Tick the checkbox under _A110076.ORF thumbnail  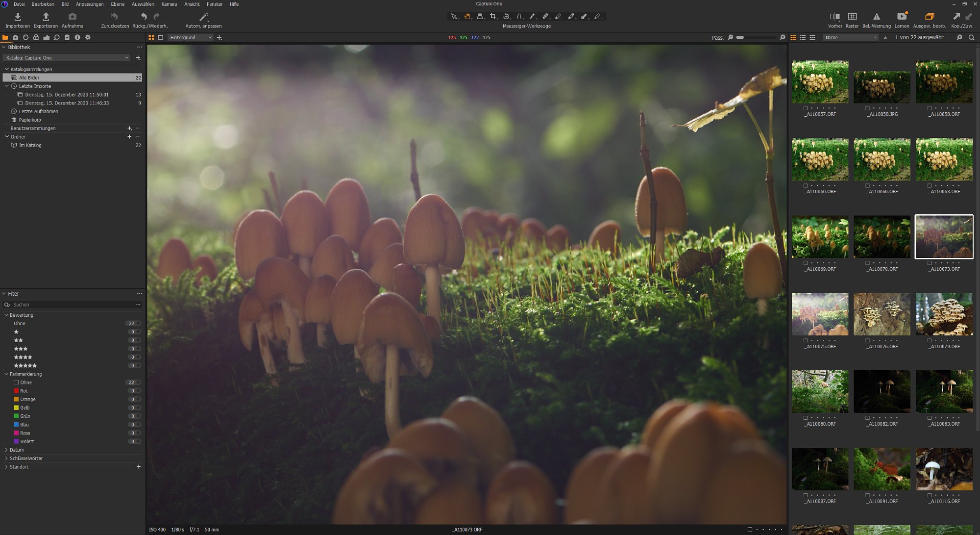tap(867, 340)
